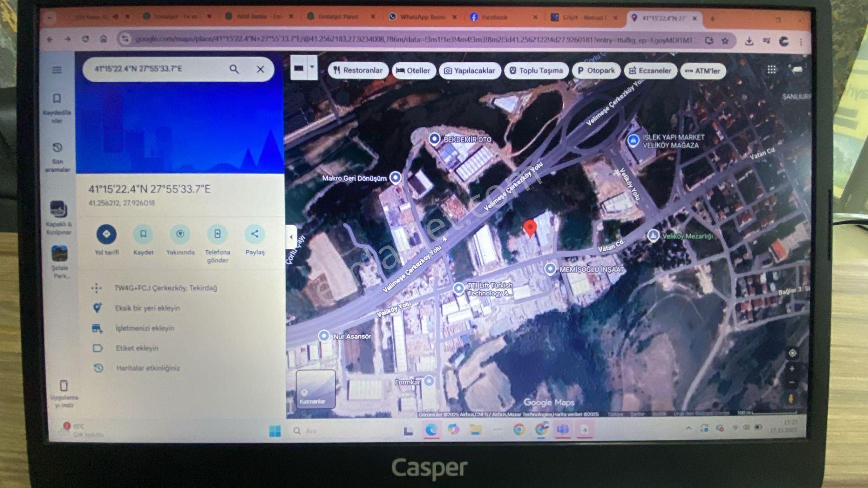
Task: Expand Windows system tray chevron
Action: tap(689, 428)
